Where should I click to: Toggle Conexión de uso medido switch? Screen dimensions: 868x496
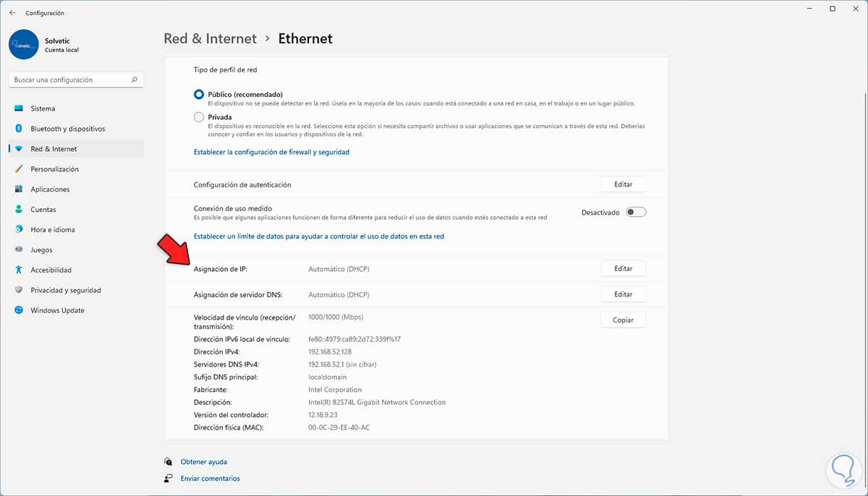(x=636, y=213)
